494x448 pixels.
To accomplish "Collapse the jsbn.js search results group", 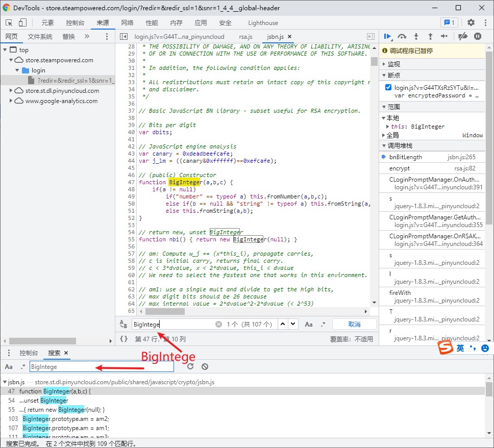I will [x=5, y=382].
